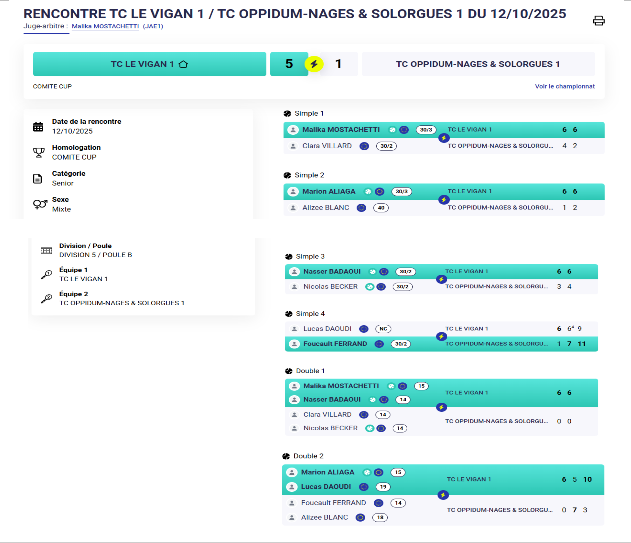The height and width of the screenshot is (543, 631).
Task: Click the gender icon next to Sexe
Action: (38, 203)
